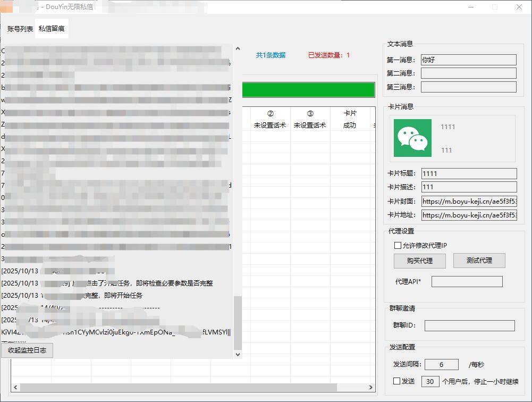532x402 pixels.
Task: Click the app icon in title bar
Action: [6, 7]
